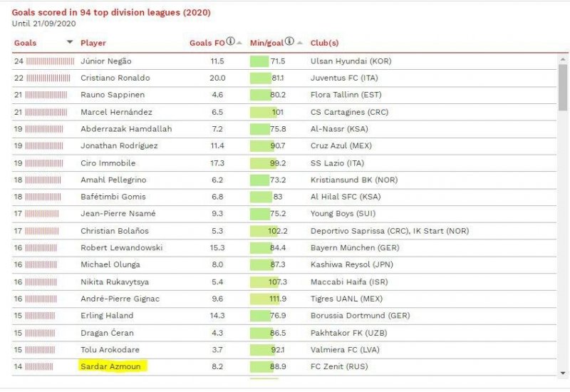This screenshot has width=570, height=392.
Task: Click club Borussia Dortmund (GER)
Action: 360,315
